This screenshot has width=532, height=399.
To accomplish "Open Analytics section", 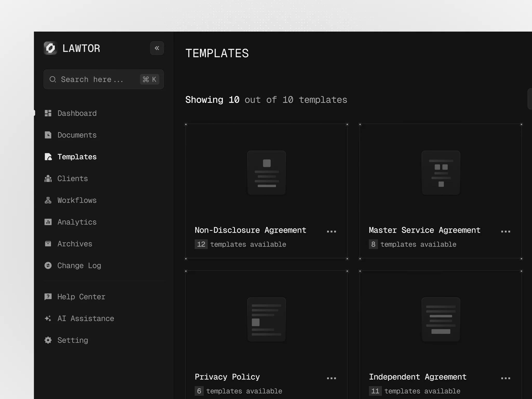I will click(77, 222).
